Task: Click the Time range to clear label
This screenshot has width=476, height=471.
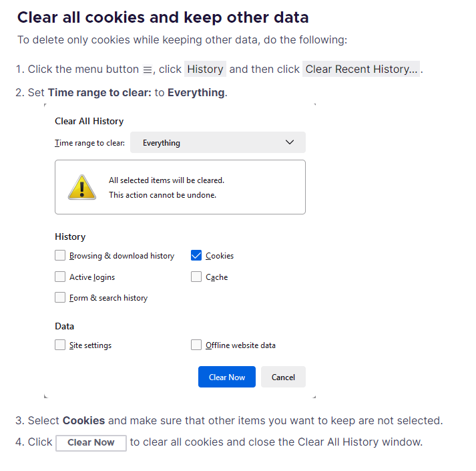Action: click(90, 143)
